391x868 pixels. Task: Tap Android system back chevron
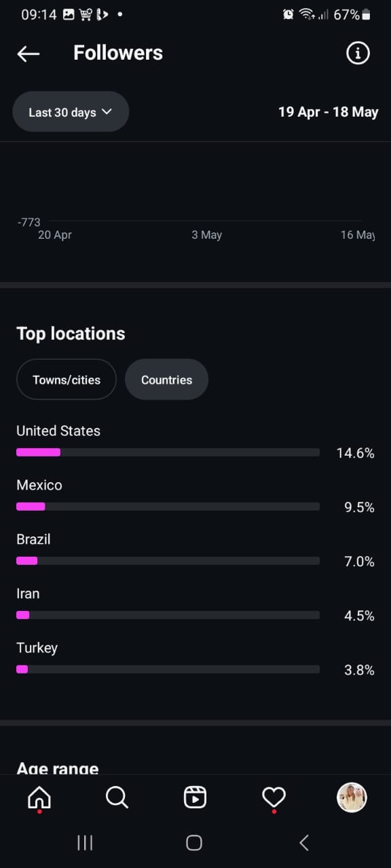[x=304, y=843]
